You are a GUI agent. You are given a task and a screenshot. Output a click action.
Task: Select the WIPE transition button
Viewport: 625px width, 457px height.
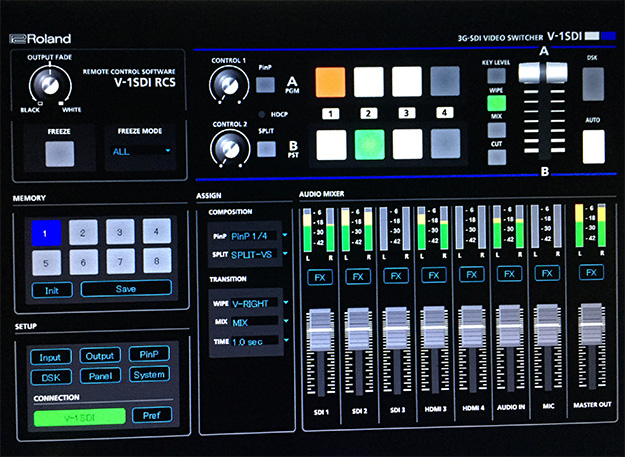pos(497,103)
